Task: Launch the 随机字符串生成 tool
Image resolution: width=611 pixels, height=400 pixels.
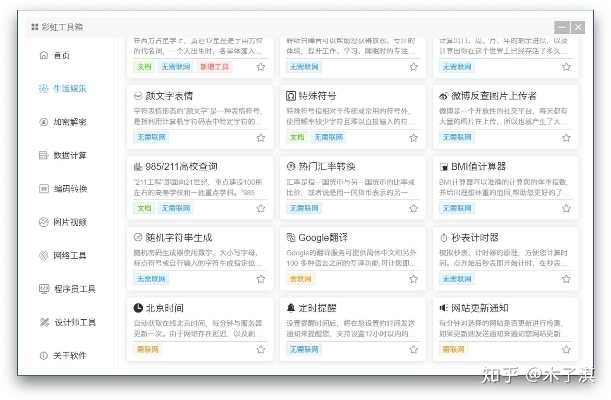Action: [180, 237]
